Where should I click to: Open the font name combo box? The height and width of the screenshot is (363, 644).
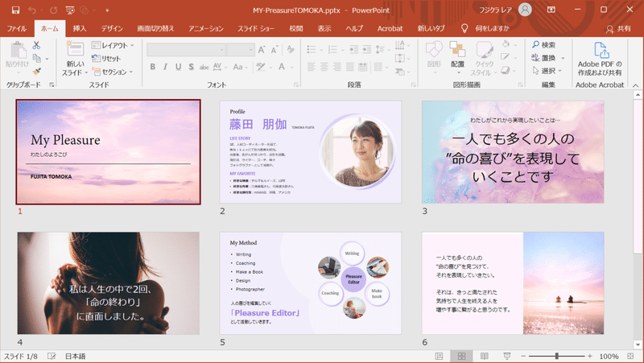pyautogui.click(x=186, y=50)
